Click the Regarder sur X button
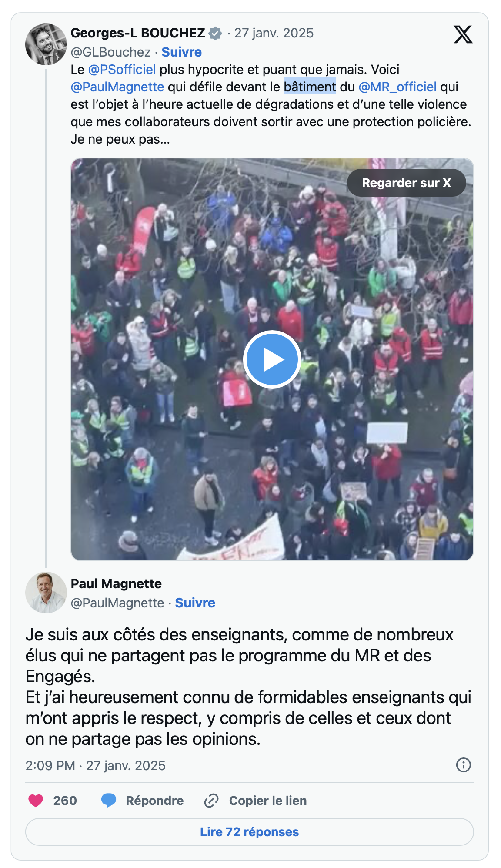This screenshot has height=868, width=501. click(407, 183)
